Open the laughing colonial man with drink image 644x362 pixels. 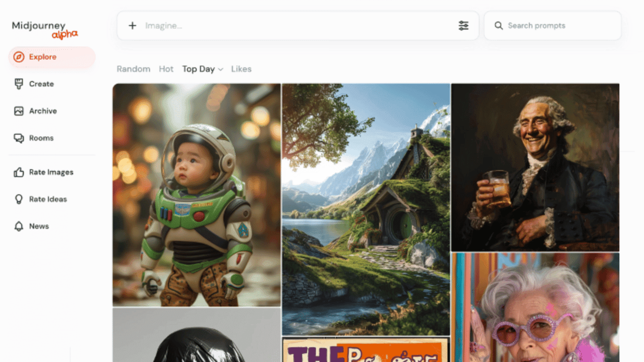535,167
